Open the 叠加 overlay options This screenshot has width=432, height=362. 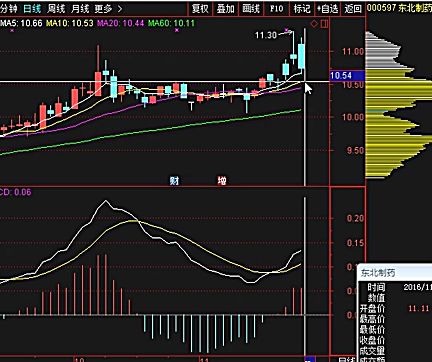coord(226,9)
